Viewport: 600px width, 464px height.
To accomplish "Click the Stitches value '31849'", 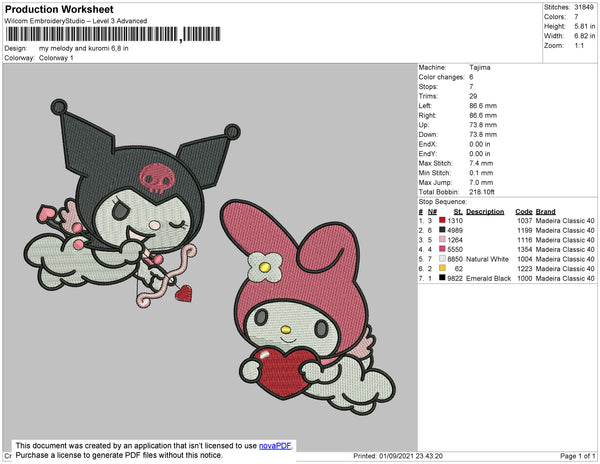I will tap(584, 7).
